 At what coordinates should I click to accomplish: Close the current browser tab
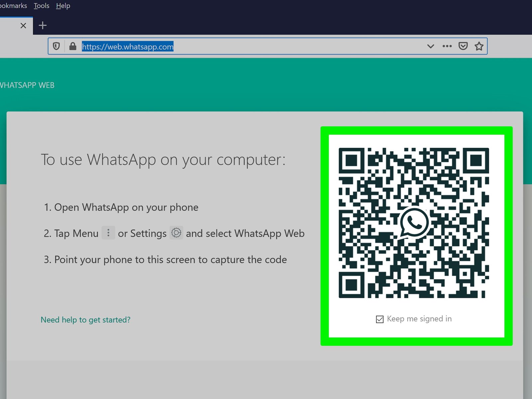click(23, 26)
